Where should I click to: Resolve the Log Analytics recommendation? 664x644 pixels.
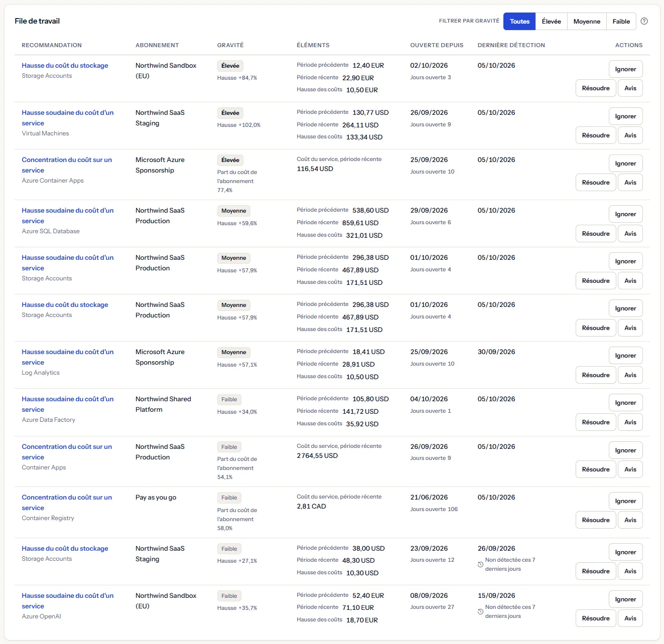pos(596,375)
